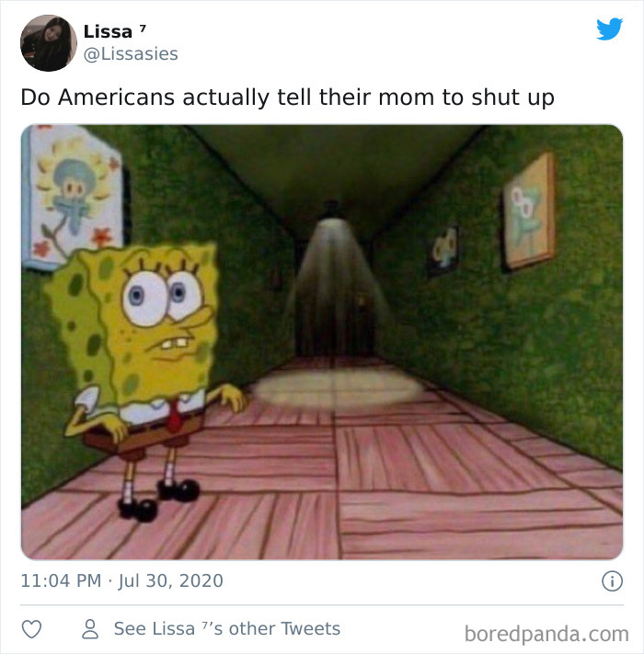Click the person silhouette icon
This screenshot has width=644, height=654.
coord(90,629)
